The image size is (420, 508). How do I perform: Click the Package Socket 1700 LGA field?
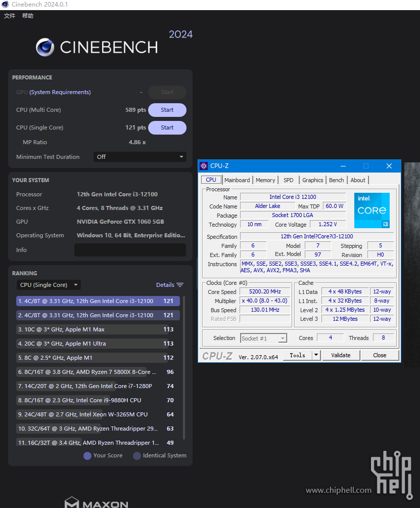[293, 215]
